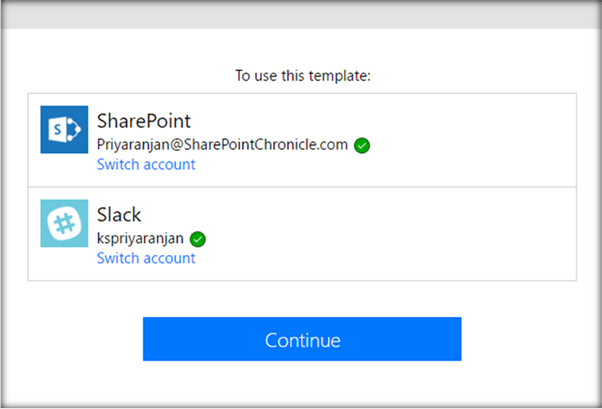Click the "To use this template:" heading

click(302, 75)
